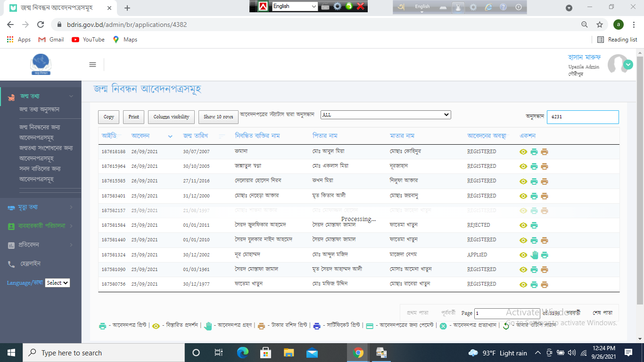The height and width of the screenshot is (362, 644).
Task: Print application for রুমানা using green printer icon
Action: (x=534, y=152)
